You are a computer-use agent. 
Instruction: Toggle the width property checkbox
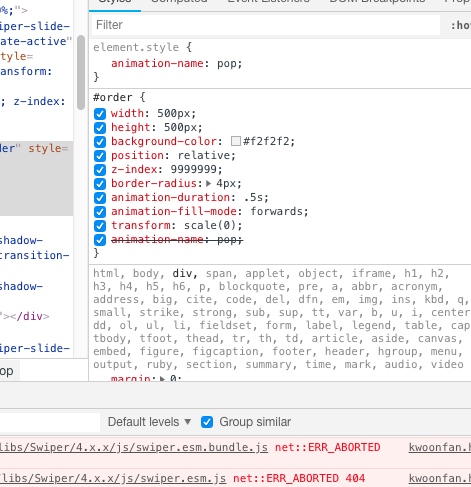(x=100, y=114)
